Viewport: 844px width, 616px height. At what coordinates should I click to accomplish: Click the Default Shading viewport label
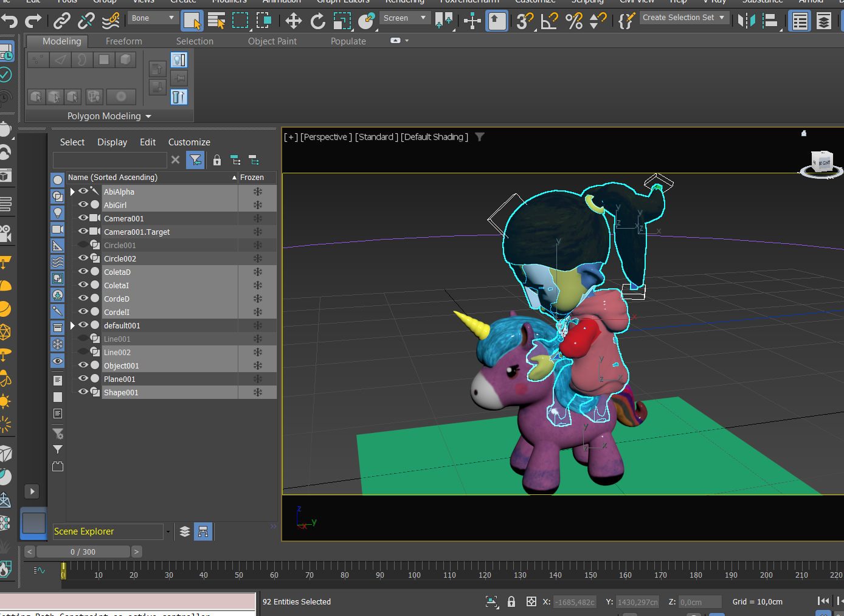coord(434,137)
